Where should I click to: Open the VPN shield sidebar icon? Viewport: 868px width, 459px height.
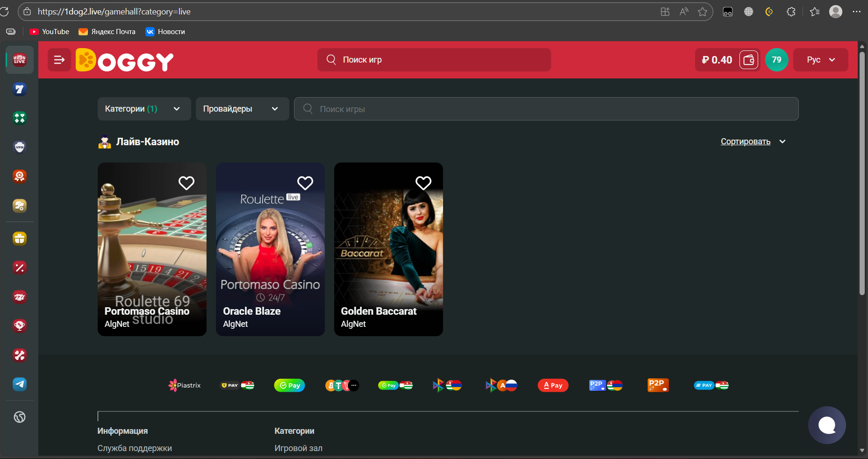pyautogui.click(x=20, y=147)
